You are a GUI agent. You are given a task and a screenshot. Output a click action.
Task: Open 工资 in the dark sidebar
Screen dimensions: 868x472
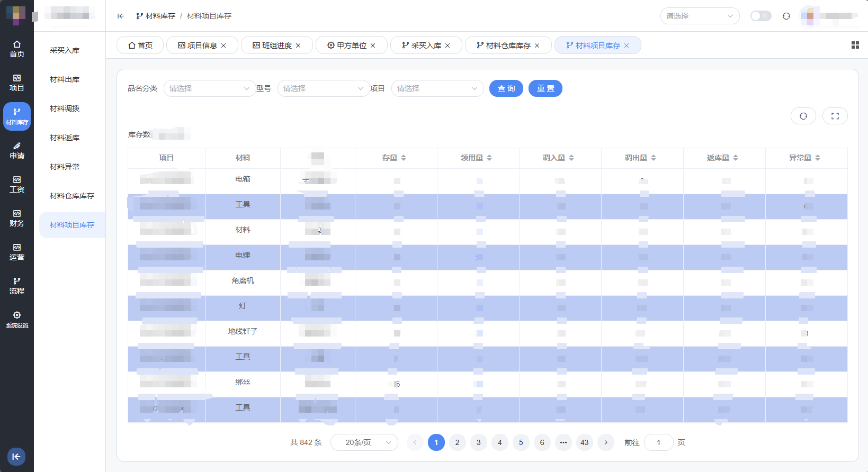click(17, 184)
